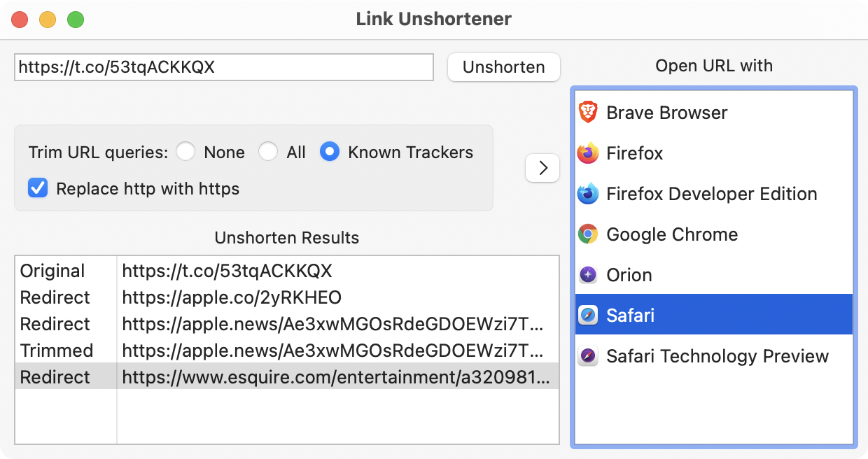Close the Link Unshortener window
Image resolution: width=868 pixels, height=459 pixels.
[x=20, y=20]
